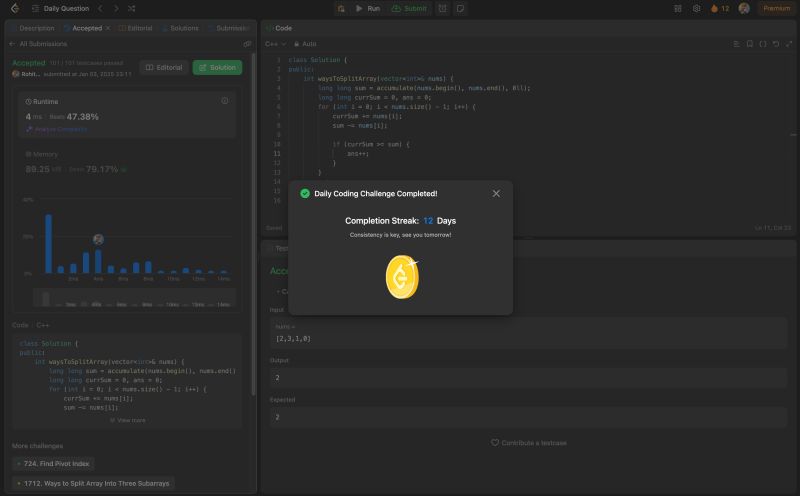Open the layout grid icon
The image size is (800, 496).
coord(675,8)
